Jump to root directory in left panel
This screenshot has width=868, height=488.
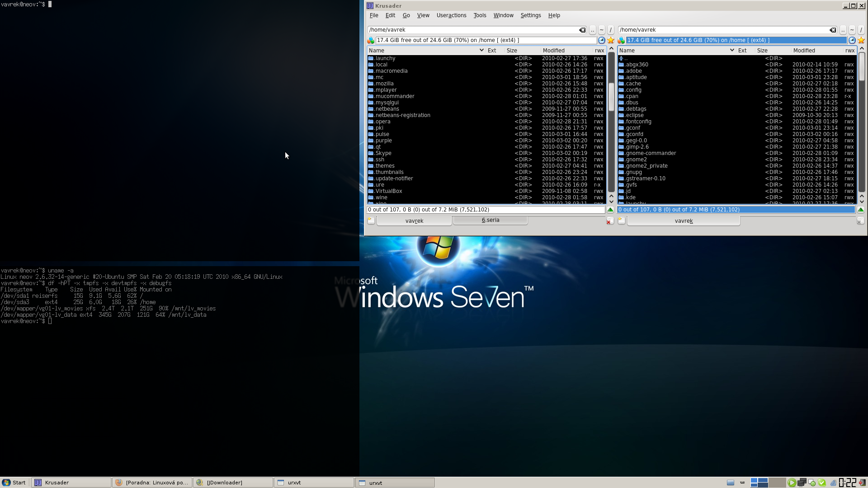(611, 30)
